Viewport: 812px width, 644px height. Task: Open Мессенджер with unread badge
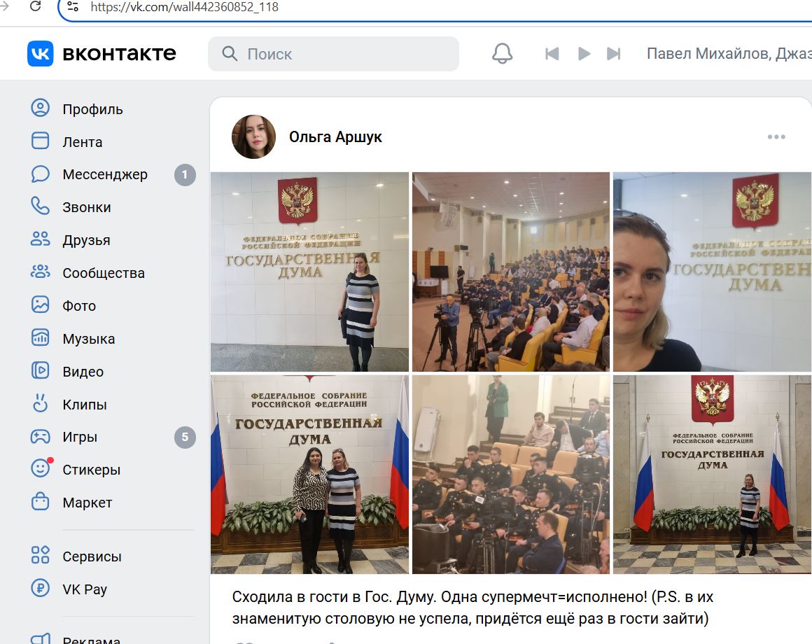[113, 174]
